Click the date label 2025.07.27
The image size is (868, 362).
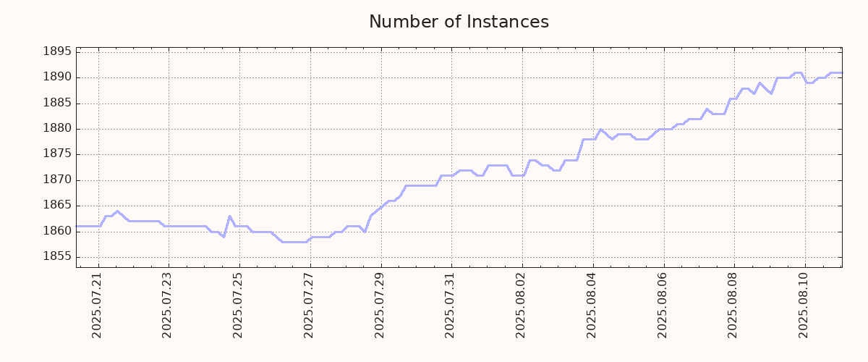click(x=310, y=306)
